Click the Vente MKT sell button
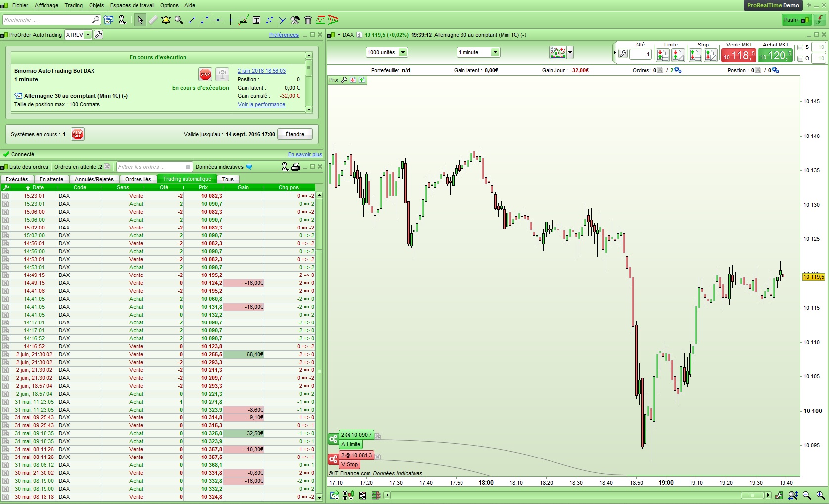Image resolution: width=829 pixels, height=504 pixels. [x=738, y=55]
